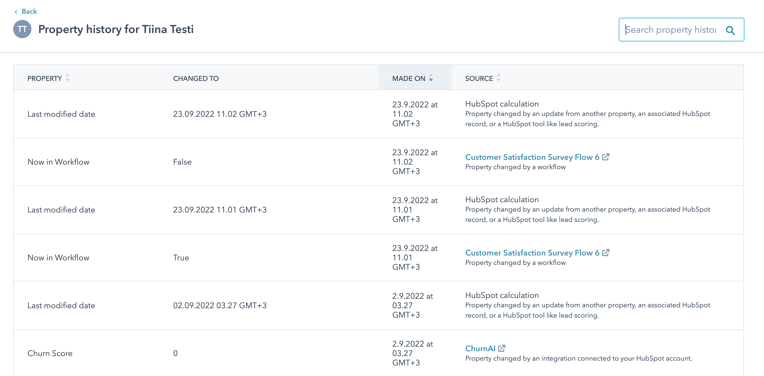
Task: Select the value '02.09.2022 03.27 GMT+3'
Action: (220, 305)
